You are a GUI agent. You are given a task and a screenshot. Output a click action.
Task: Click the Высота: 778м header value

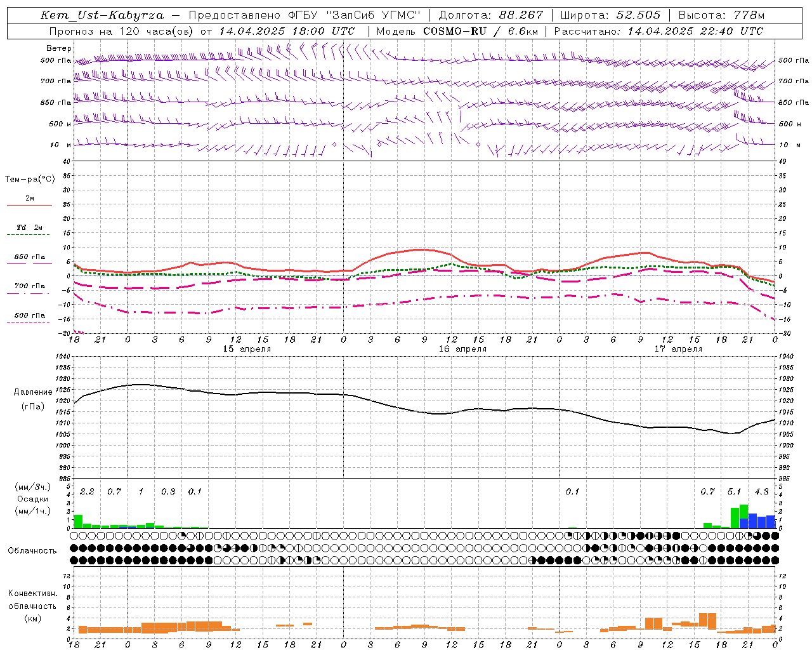point(721,15)
